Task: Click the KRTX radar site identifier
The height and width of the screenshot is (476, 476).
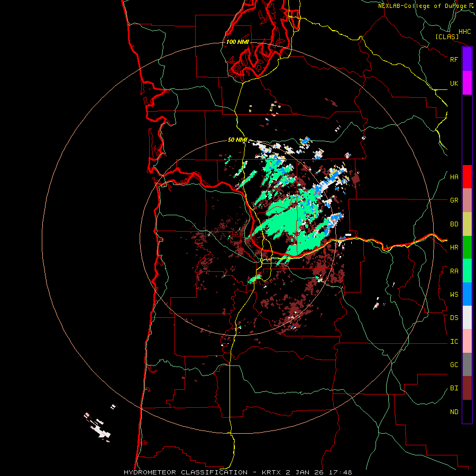Action: [272, 472]
